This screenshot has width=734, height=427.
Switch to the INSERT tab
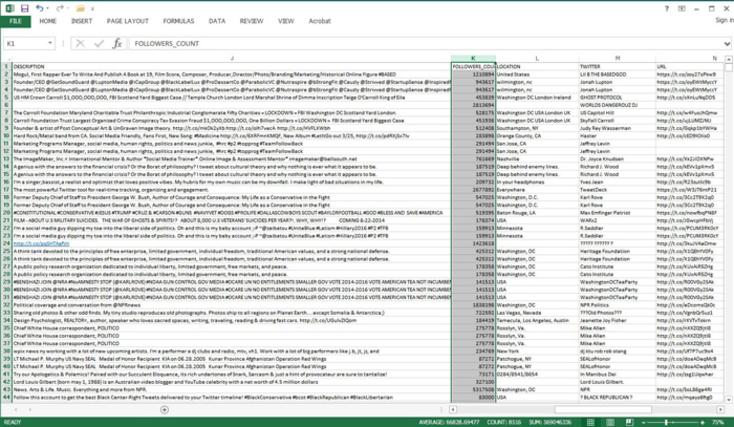81,21
